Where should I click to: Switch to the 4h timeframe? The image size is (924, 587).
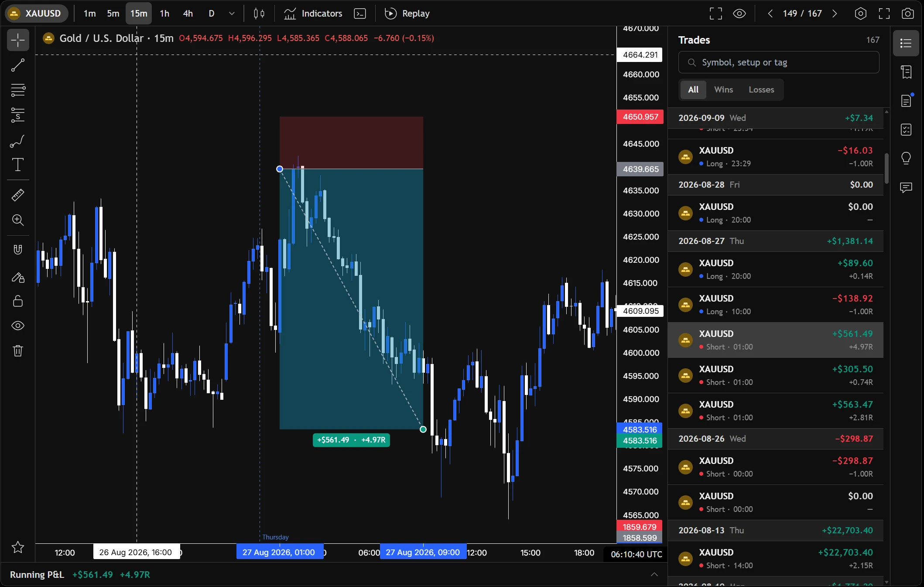[188, 14]
